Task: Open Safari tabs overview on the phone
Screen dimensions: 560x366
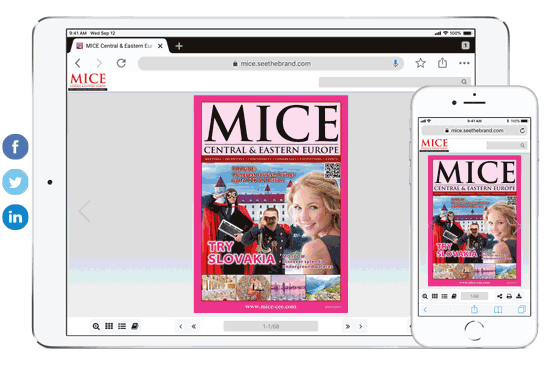Action: [x=522, y=309]
